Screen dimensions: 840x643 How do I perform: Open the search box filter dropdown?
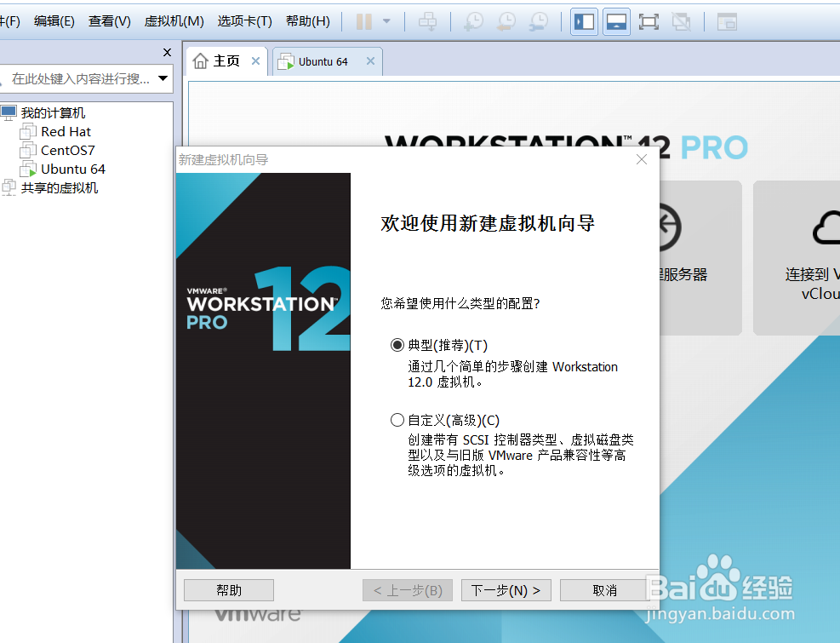[x=164, y=78]
